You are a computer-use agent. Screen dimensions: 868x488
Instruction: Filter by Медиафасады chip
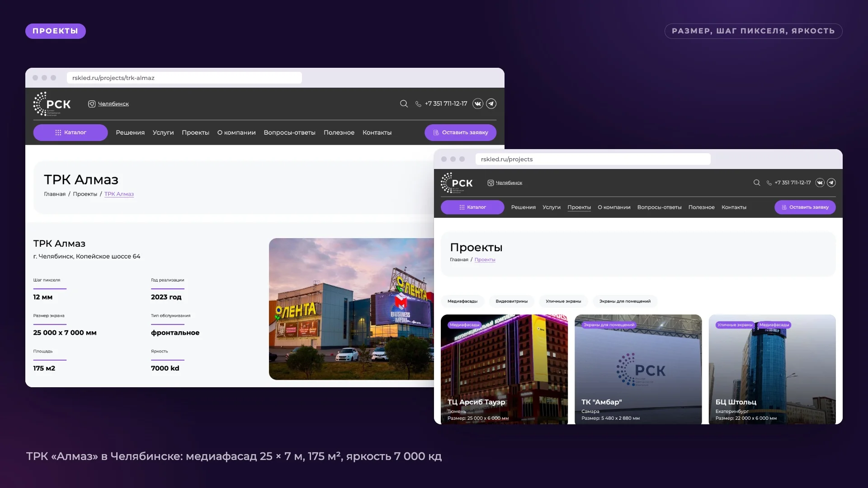(462, 301)
